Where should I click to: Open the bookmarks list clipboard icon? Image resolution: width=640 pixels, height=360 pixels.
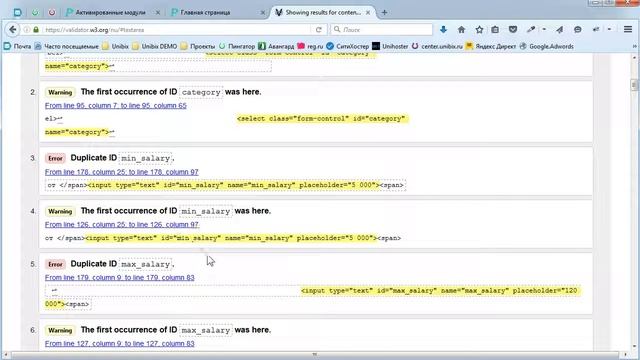495,29
